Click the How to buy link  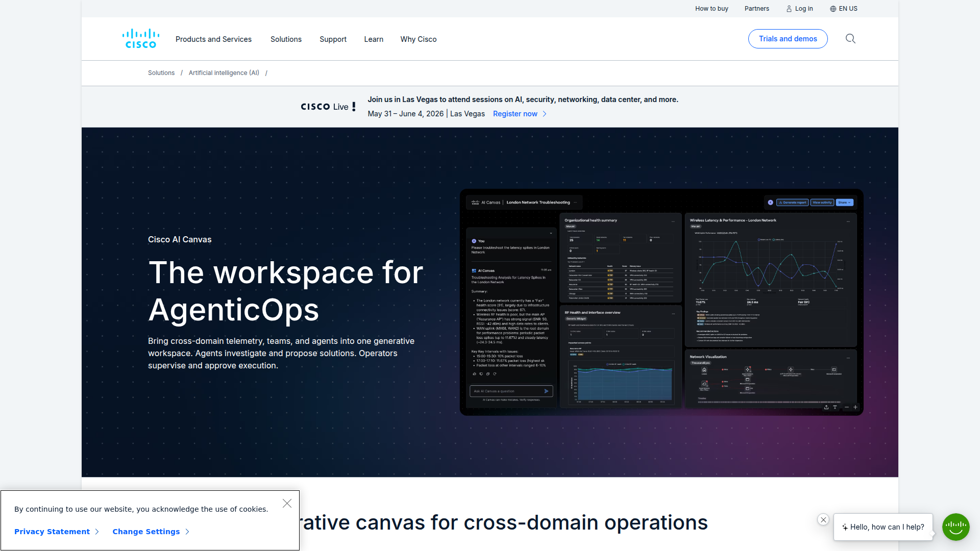[x=712, y=9]
